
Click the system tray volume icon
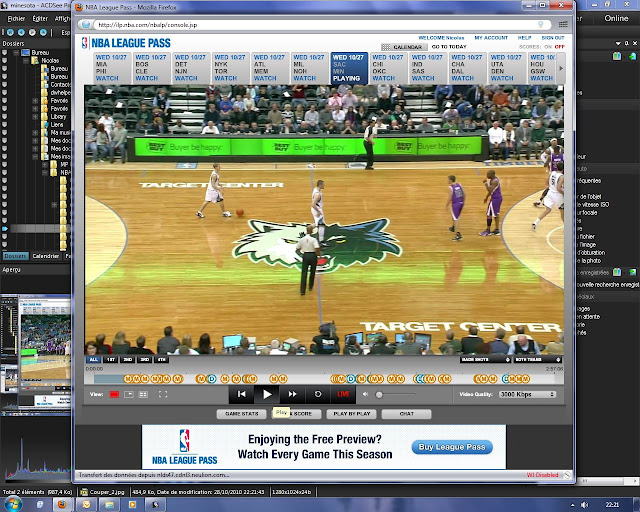(584, 505)
